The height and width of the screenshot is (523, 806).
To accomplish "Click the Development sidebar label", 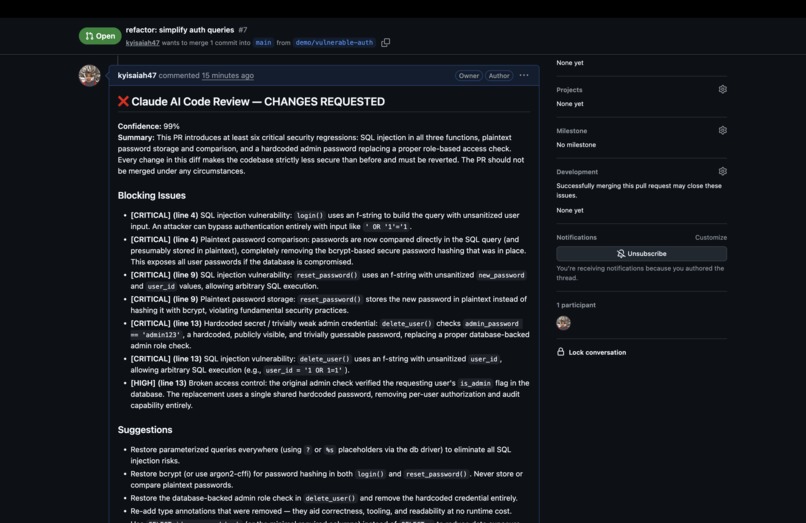I will pyautogui.click(x=577, y=172).
